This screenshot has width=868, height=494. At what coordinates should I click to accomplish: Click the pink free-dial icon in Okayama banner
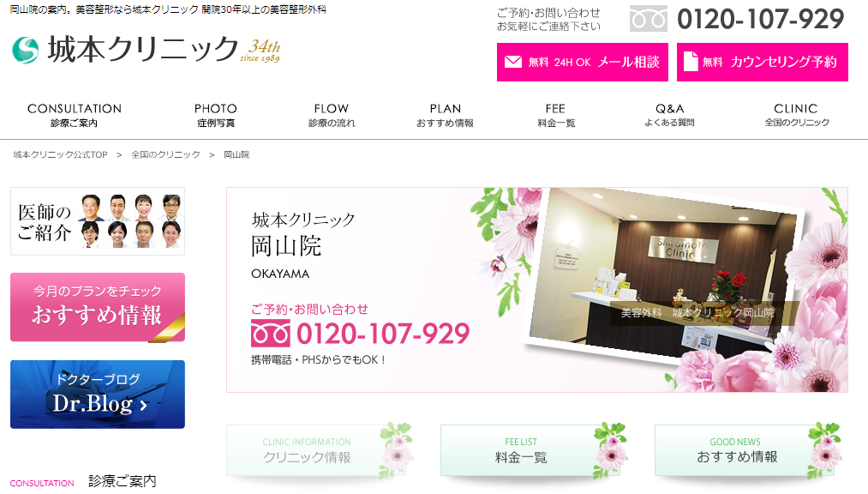click(x=270, y=334)
